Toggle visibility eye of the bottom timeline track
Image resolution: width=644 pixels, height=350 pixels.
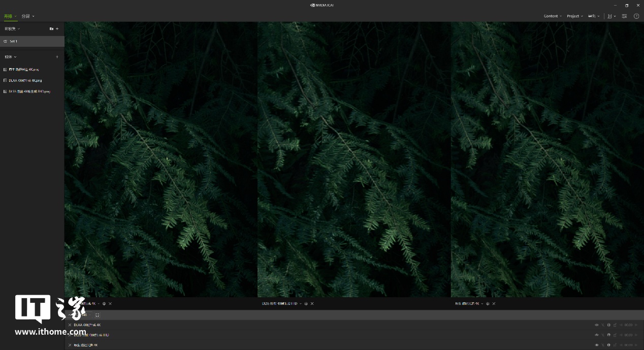click(597, 345)
